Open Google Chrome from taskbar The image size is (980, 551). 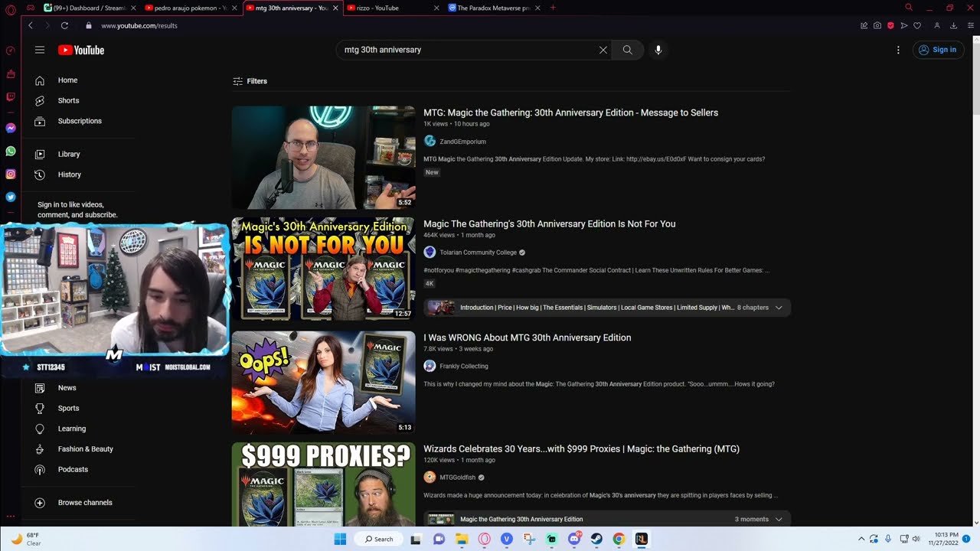[619, 539]
